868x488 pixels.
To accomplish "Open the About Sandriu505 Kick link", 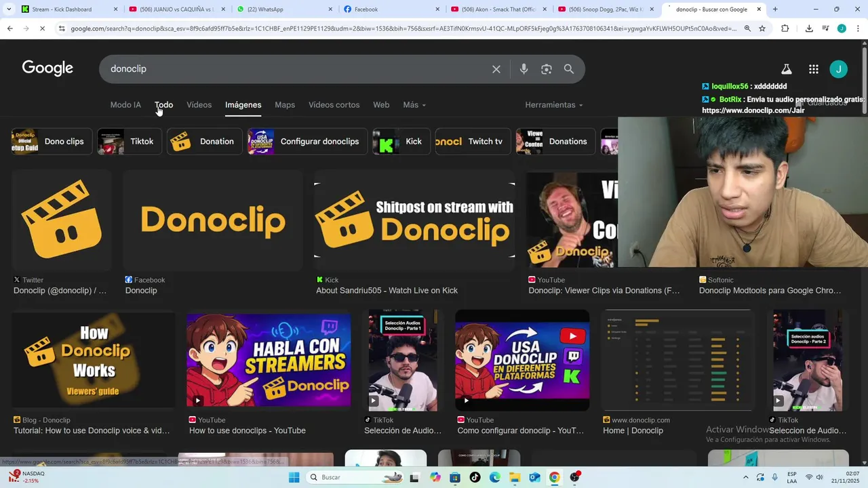I will pyautogui.click(x=387, y=291).
